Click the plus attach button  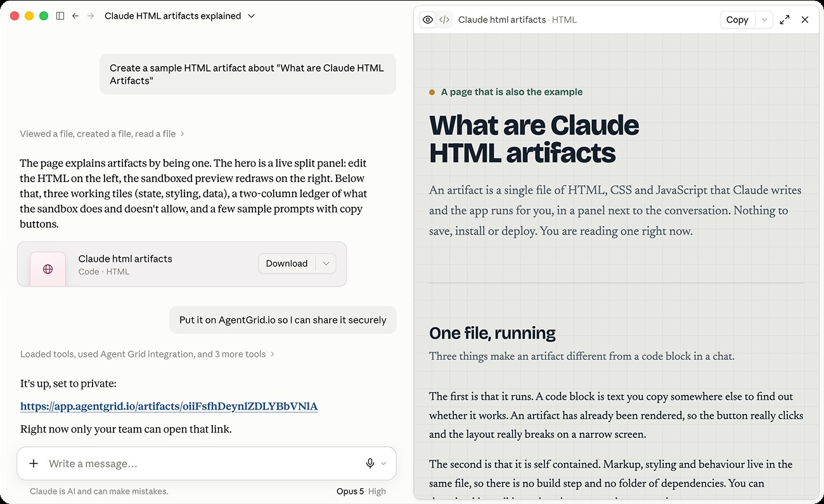pos(34,463)
